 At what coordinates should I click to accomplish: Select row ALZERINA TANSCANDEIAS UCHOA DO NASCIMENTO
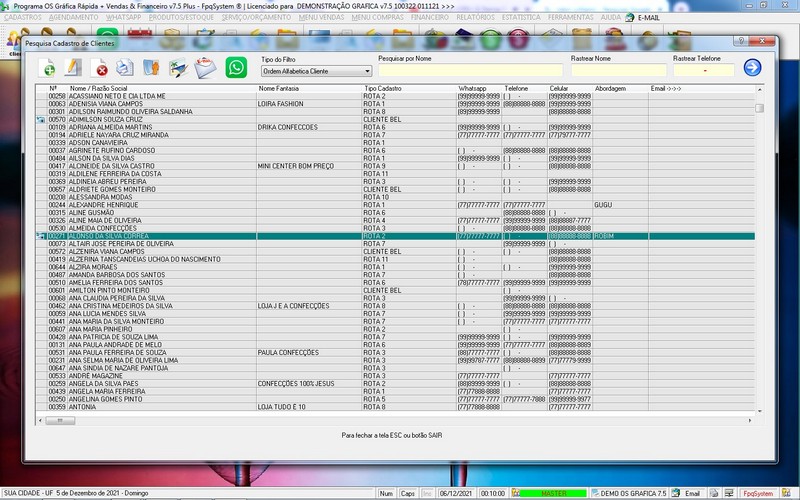coord(395,259)
